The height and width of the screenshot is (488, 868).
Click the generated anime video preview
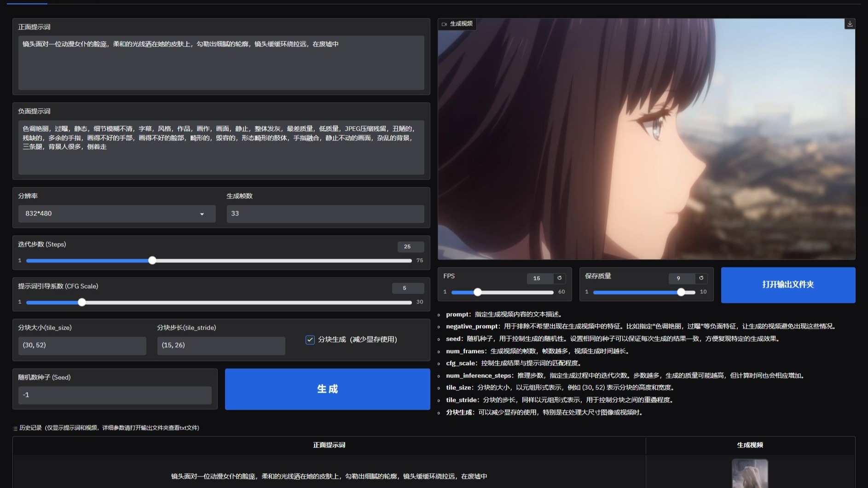click(x=646, y=139)
